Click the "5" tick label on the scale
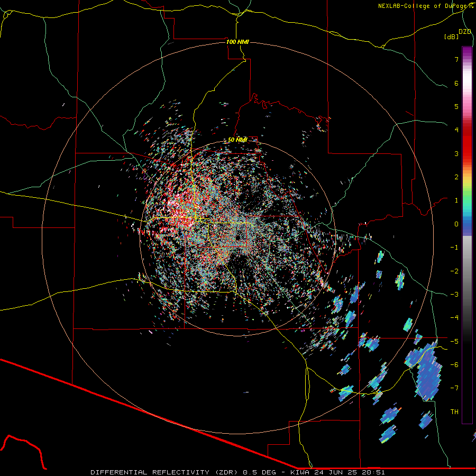This screenshot has height=476, width=476. click(456, 106)
